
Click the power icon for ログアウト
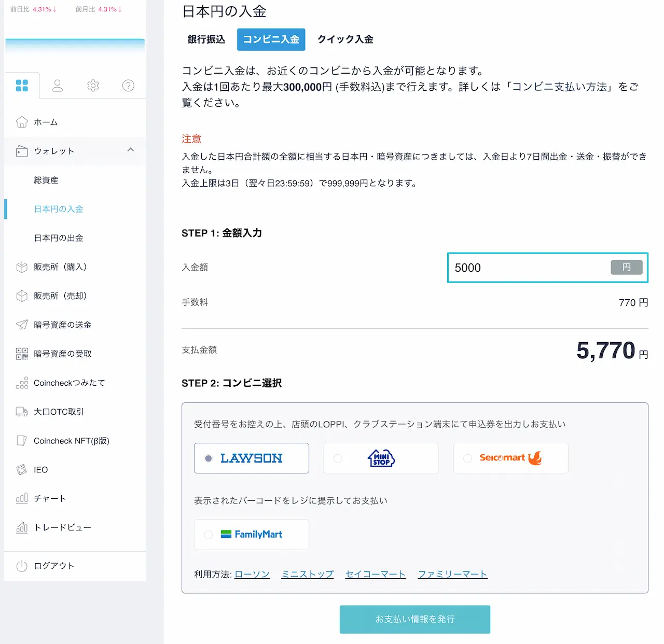22,566
